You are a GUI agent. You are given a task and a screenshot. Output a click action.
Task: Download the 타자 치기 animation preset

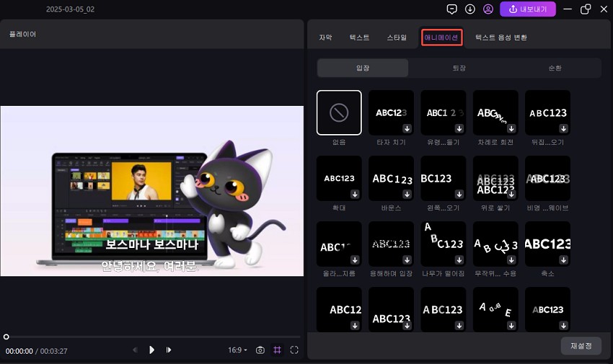407,128
